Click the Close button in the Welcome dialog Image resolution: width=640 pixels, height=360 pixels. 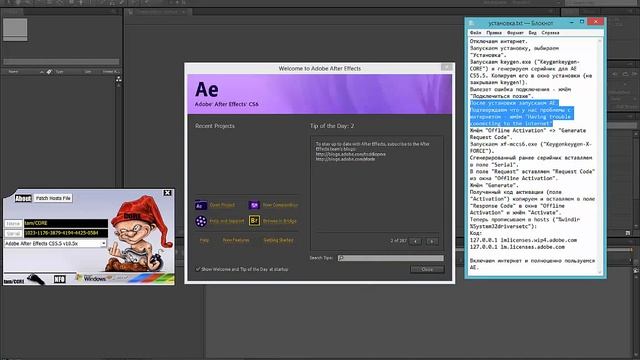pyautogui.click(x=427, y=269)
